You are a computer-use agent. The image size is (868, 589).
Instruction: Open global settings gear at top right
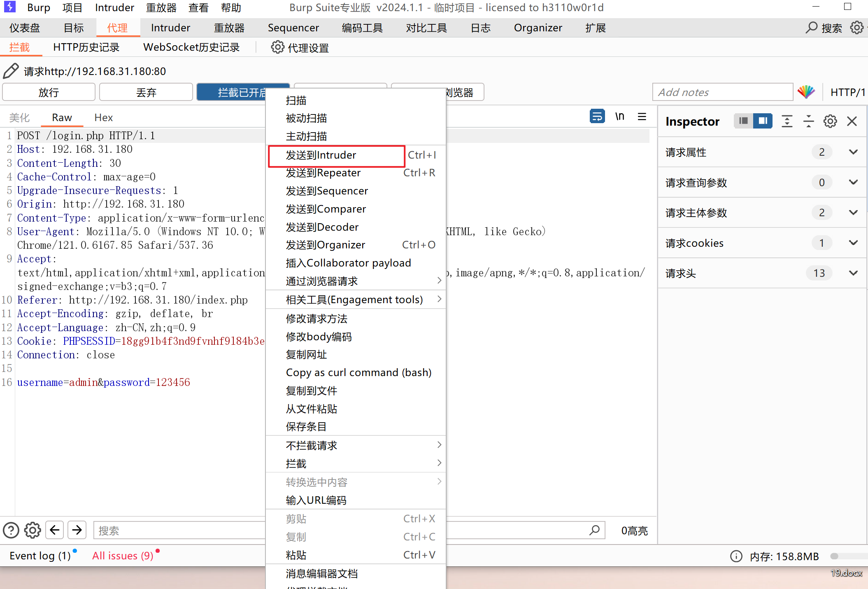857,28
